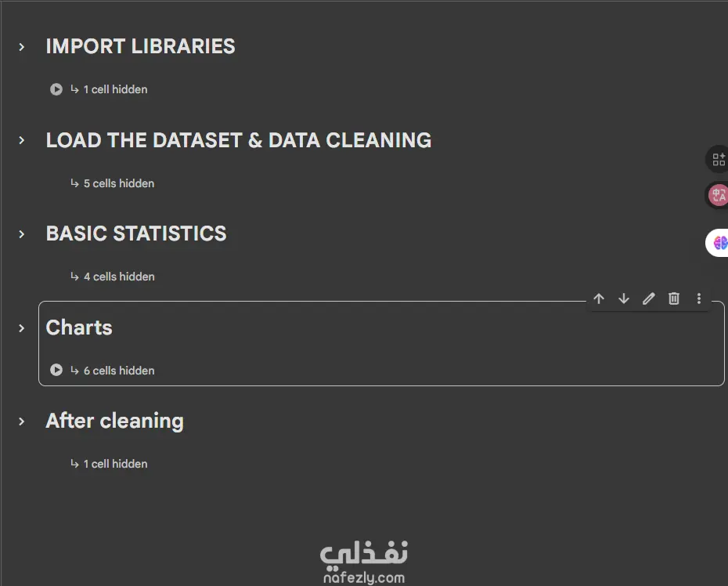
Task: Expand the BASIC STATISTICS section chevron
Action: [22, 233]
